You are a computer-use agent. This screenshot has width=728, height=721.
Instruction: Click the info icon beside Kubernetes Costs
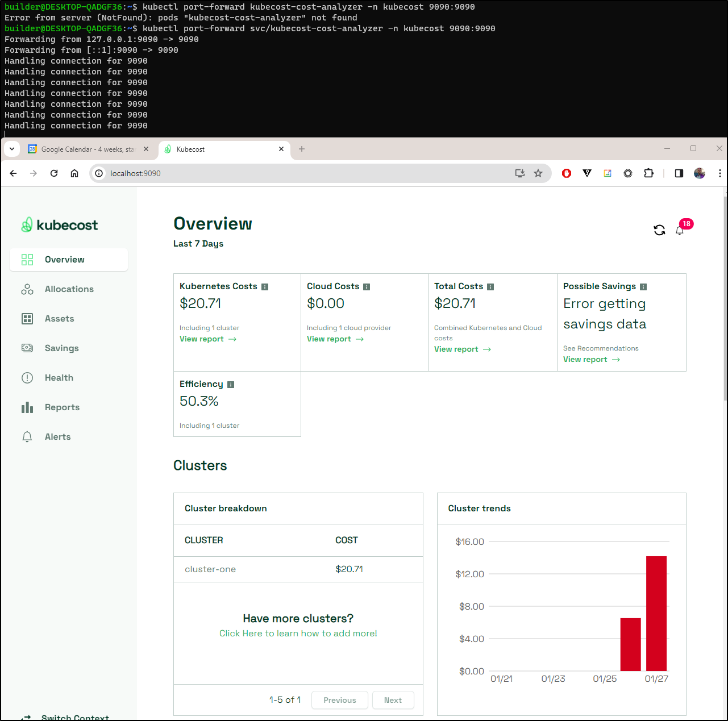coord(265,287)
